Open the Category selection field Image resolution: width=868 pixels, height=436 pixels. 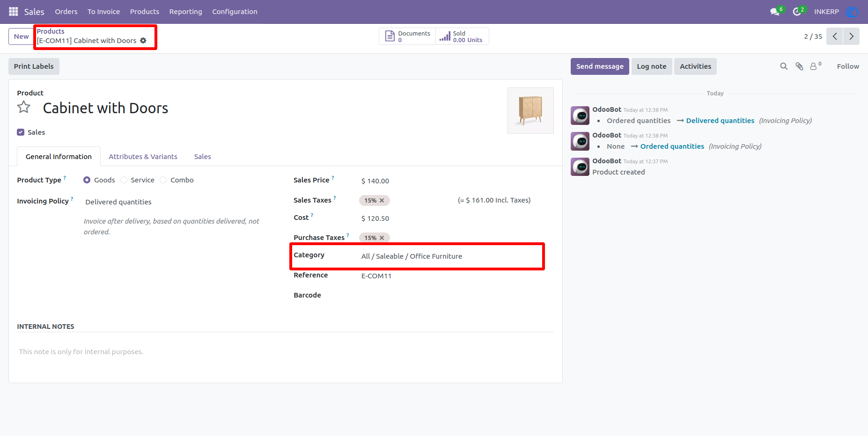click(x=451, y=256)
